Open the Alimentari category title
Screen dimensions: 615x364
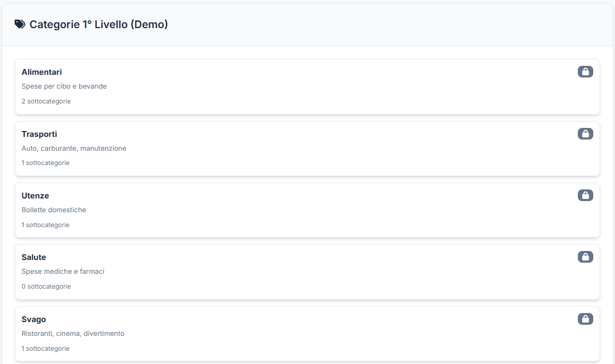pos(42,72)
